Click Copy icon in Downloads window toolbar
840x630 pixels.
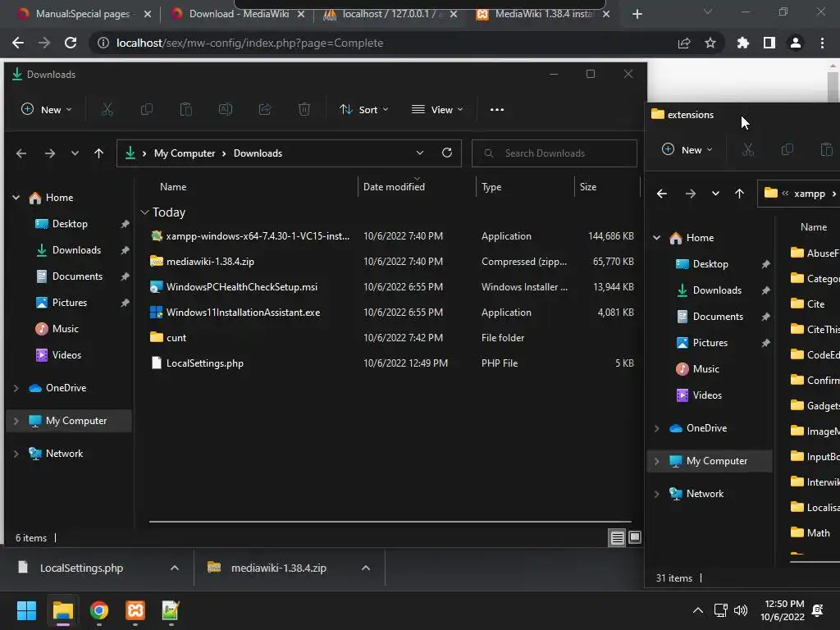click(146, 109)
